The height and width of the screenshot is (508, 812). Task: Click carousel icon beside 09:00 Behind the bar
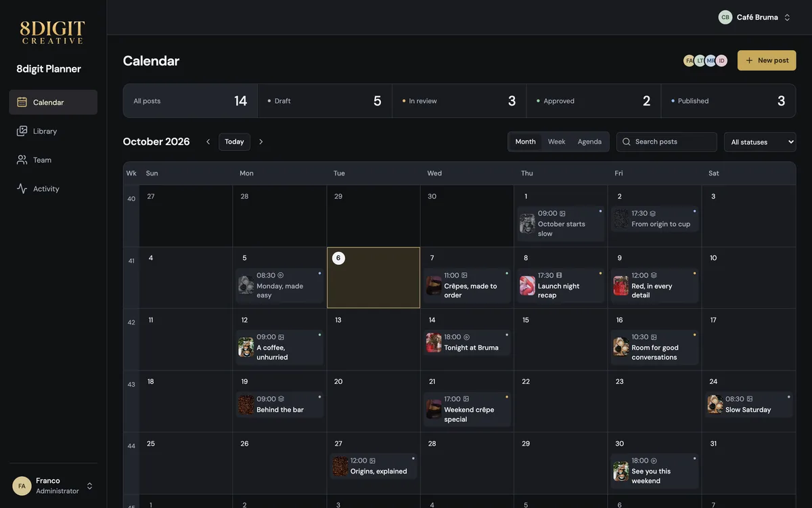click(x=281, y=399)
